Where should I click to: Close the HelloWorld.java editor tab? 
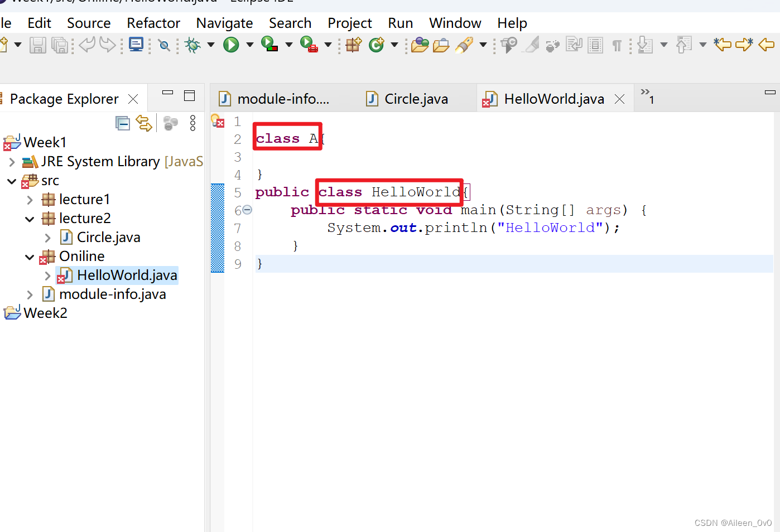point(619,99)
